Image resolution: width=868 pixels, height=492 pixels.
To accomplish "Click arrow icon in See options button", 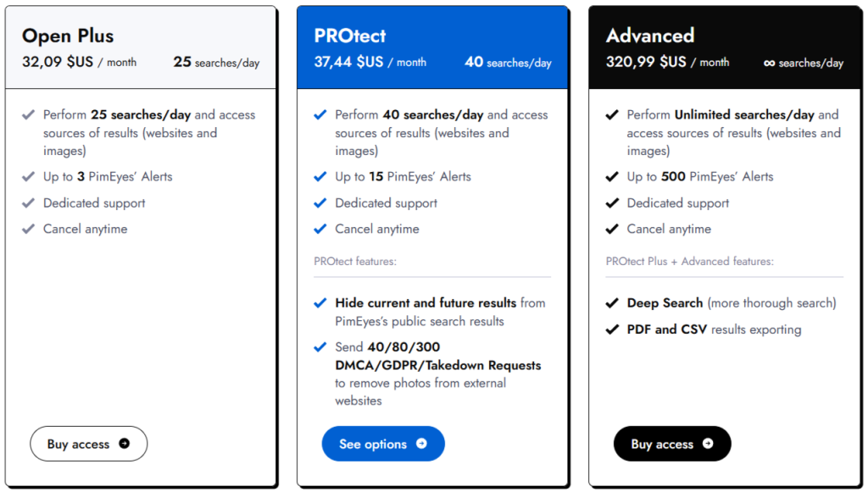I will point(421,444).
